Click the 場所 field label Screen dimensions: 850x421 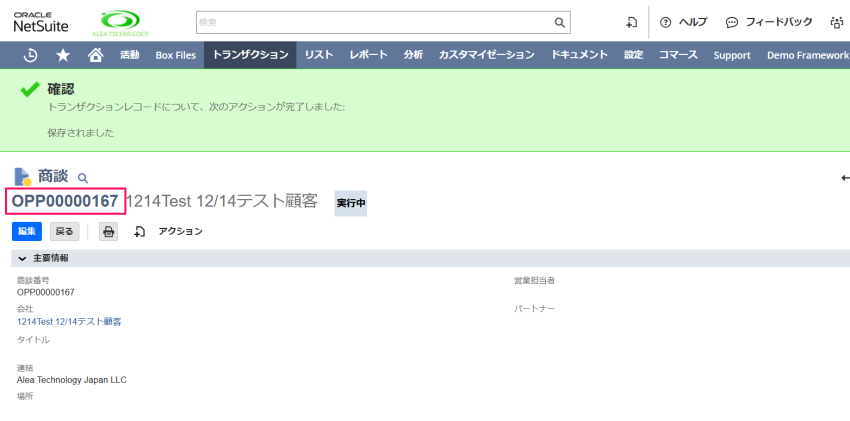click(25, 396)
